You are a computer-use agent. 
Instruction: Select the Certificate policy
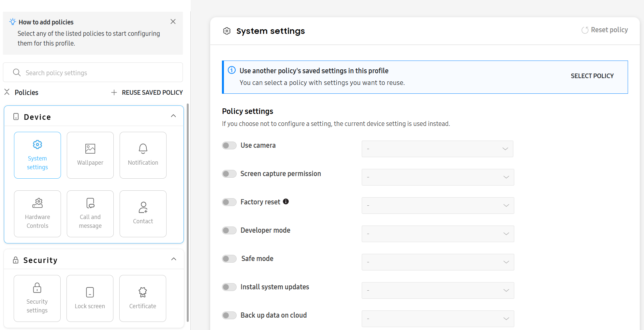point(142,298)
